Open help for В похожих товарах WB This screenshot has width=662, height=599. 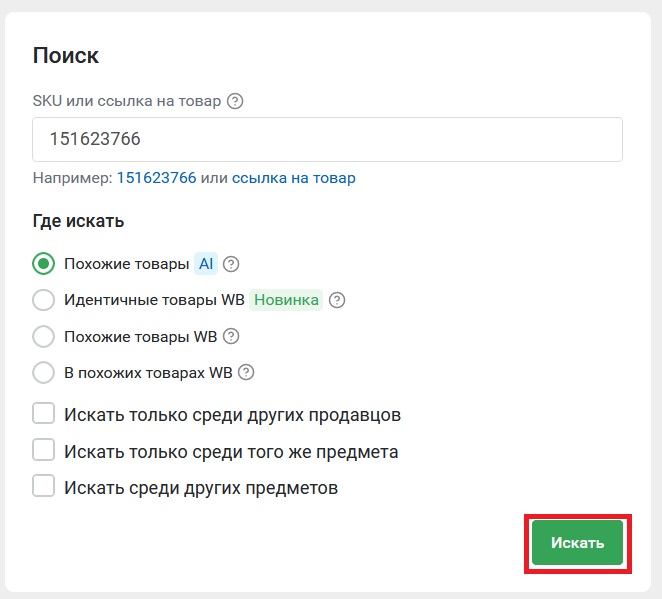pyautogui.click(x=246, y=373)
